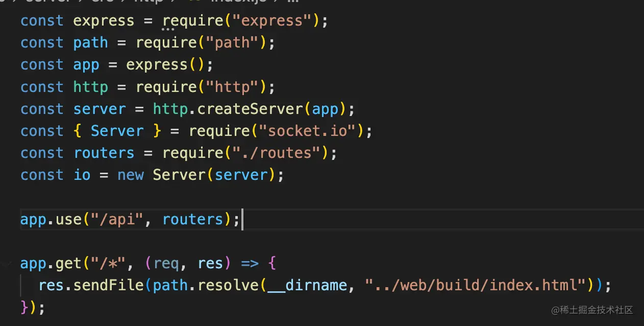The width and height of the screenshot is (644, 326).
Task: Click the => arrow operator
Action: click(250, 264)
